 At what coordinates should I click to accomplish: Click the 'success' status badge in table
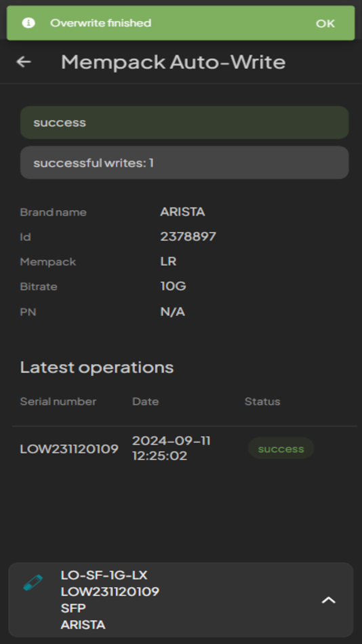point(281,448)
